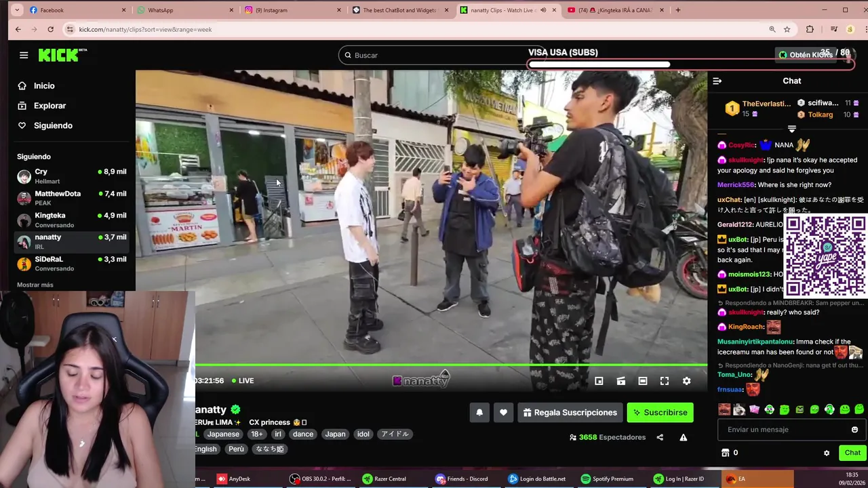Open Cry's channel in following list
This screenshot has height=488, width=868.
point(71,176)
